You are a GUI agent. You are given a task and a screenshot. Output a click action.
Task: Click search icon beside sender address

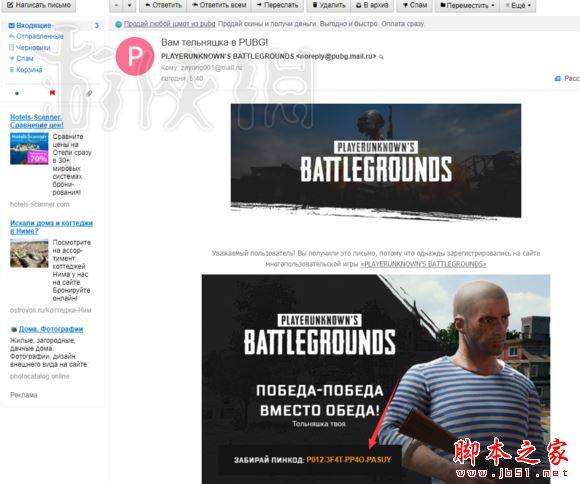[x=381, y=57]
